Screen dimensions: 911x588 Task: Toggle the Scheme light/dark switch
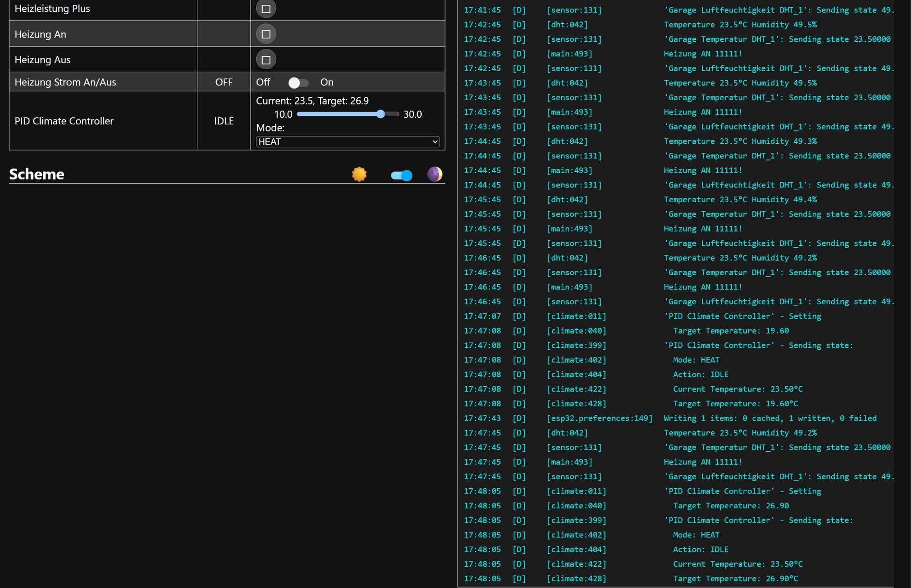tap(401, 176)
